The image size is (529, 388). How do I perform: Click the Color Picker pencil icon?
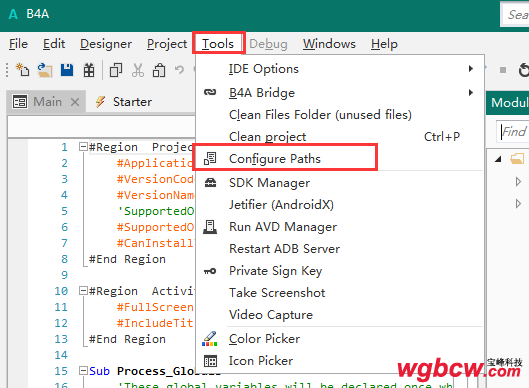[x=210, y=339]
